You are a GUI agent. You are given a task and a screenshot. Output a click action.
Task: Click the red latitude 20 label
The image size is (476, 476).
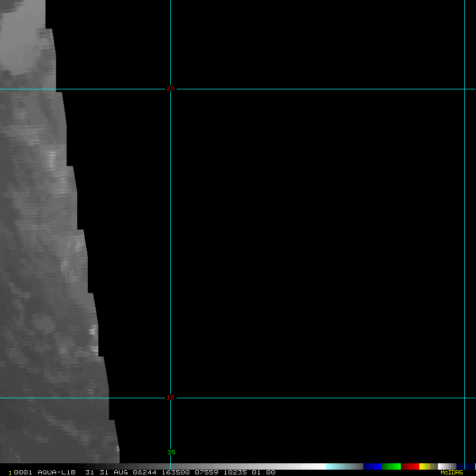[x=170, y=89]
